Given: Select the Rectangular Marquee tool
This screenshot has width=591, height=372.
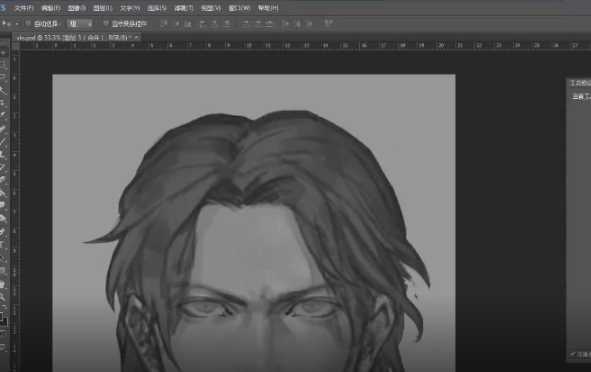Looking at the screenshot, I should 3,65.
